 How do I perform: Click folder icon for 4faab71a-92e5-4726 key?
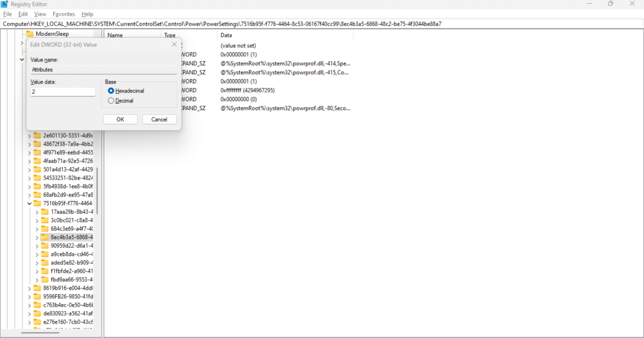37,161
